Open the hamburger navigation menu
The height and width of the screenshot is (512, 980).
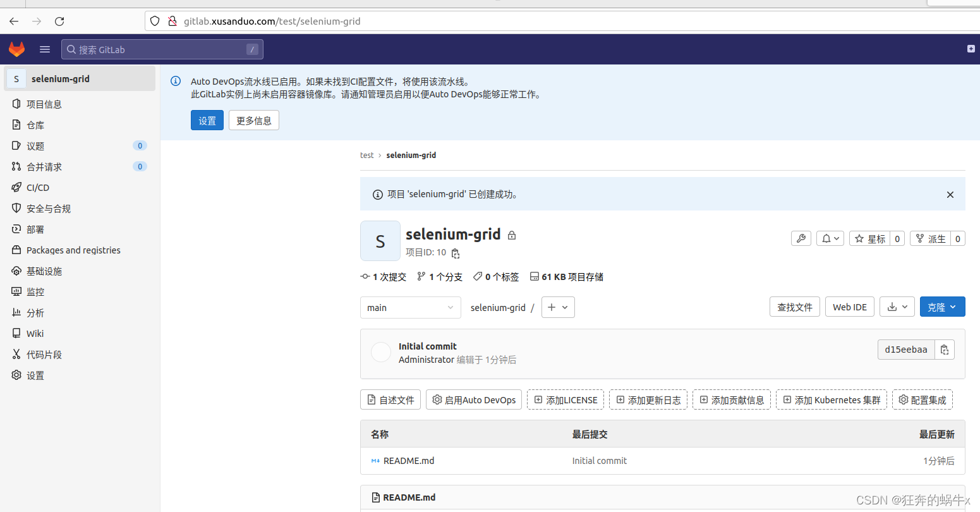click(45, 49)
